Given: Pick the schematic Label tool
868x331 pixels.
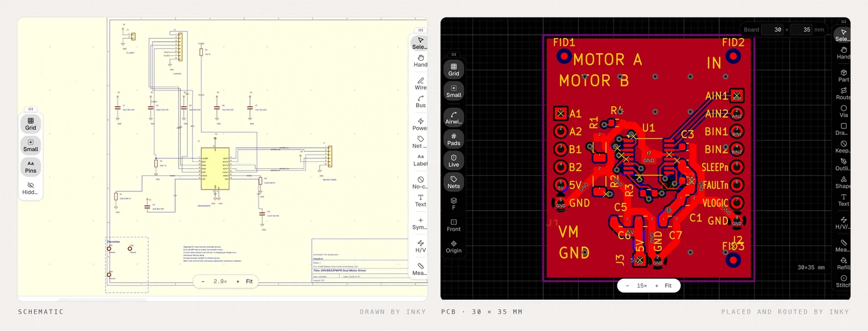Looking at the screenshot, I should pyautogui.click(x=420, y=160).
